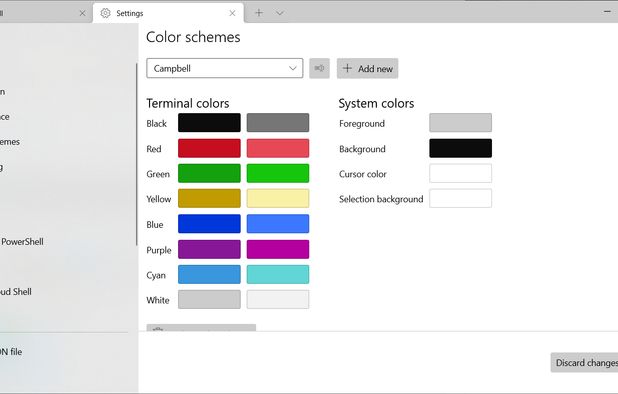Change the Background system color
Viewport: 618px width, 394px height.
tap(460, 148)
